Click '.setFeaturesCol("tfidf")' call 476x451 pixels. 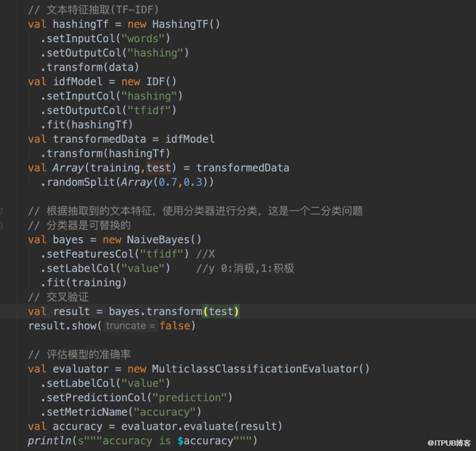tap(115, 254)
